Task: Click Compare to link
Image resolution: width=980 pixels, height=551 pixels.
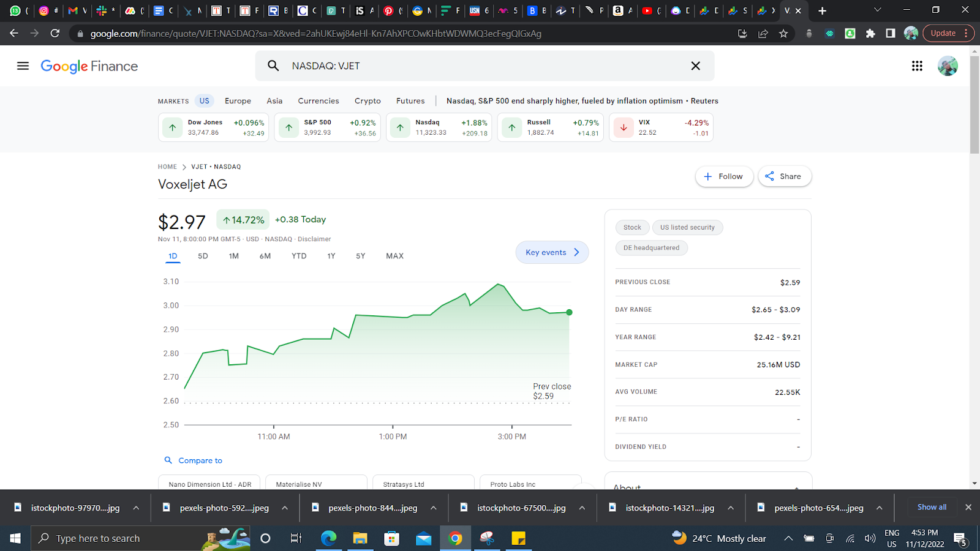Action: tap(193, 460)
